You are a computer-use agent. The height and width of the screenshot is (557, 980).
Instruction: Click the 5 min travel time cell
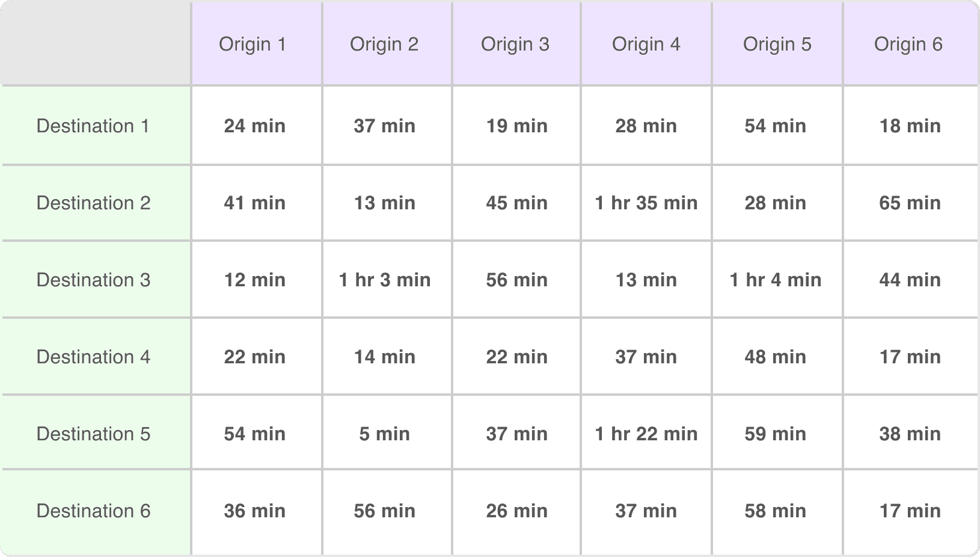(385, 434)
